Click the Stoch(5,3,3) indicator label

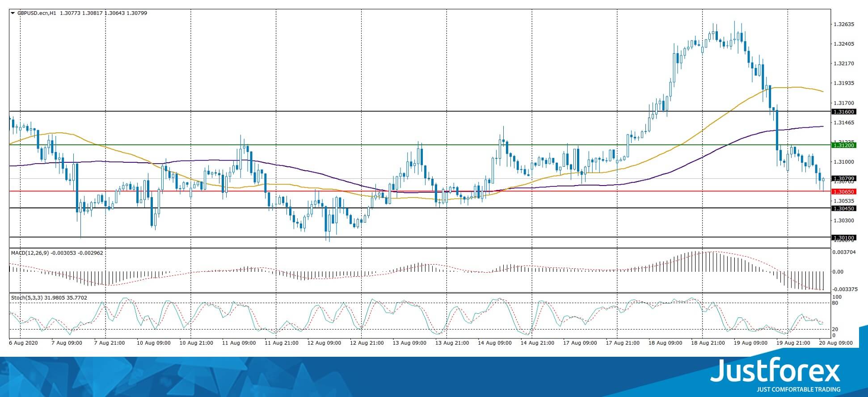click(28, 298)
